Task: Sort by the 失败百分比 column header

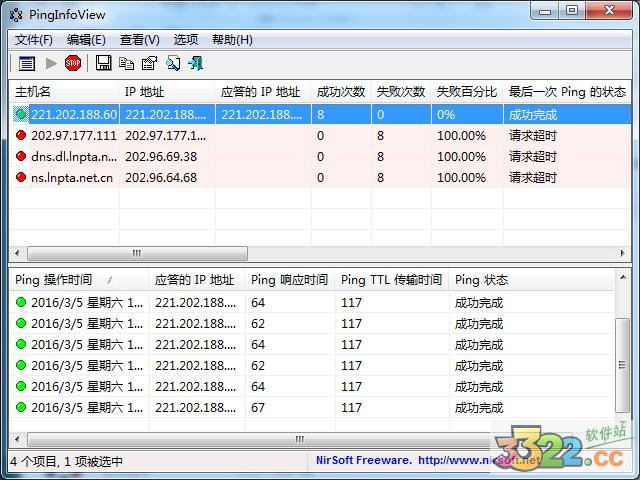Action: [x=466, y=92]
